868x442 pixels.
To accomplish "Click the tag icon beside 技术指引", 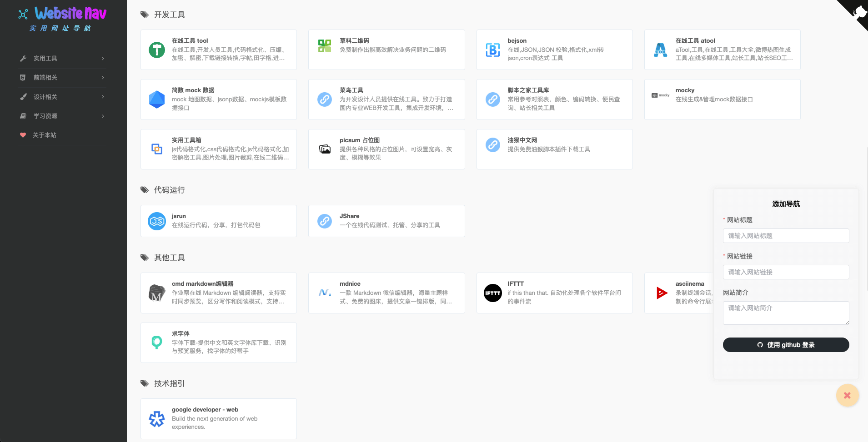I will tap(145, 383).
